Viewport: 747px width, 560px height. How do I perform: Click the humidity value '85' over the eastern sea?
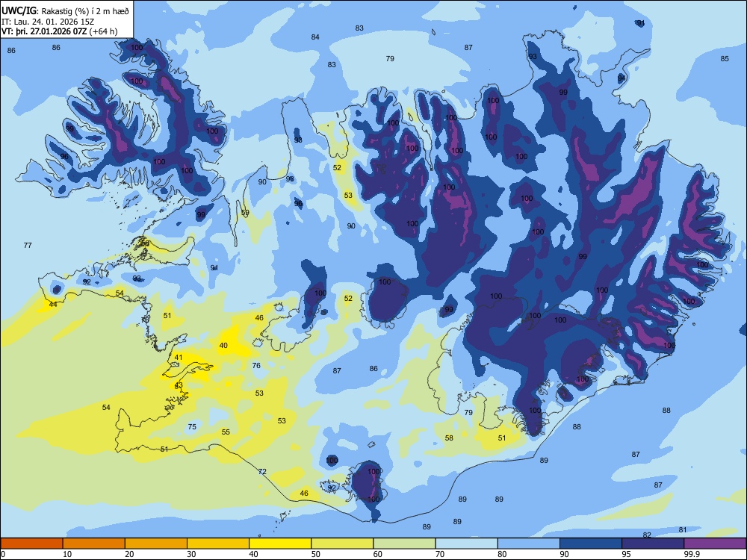[x=725, y=58]
